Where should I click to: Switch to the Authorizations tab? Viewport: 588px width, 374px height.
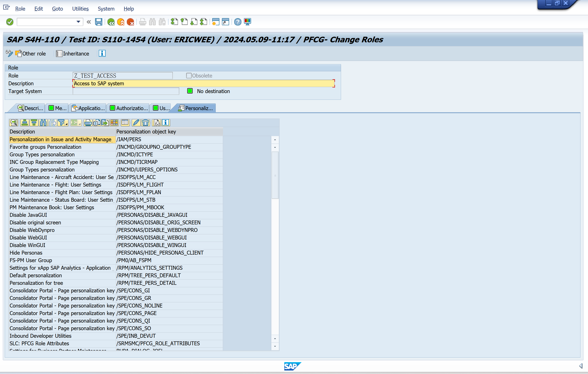pos(129,108)
